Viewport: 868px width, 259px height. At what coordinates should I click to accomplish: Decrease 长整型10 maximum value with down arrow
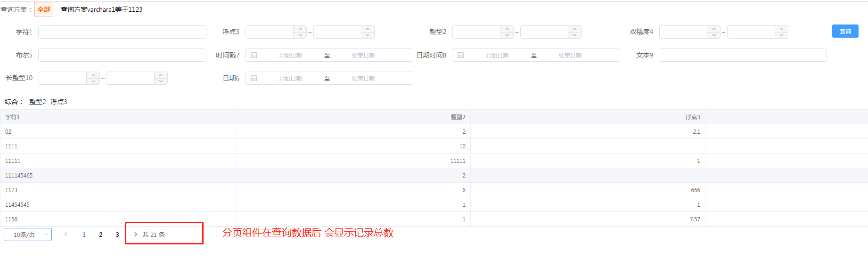(161, 81)
